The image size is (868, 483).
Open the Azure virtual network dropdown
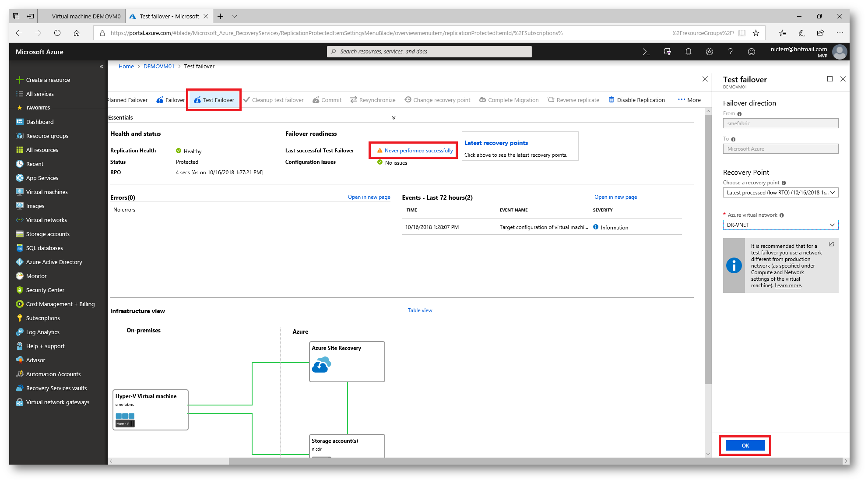click(780, 225)
